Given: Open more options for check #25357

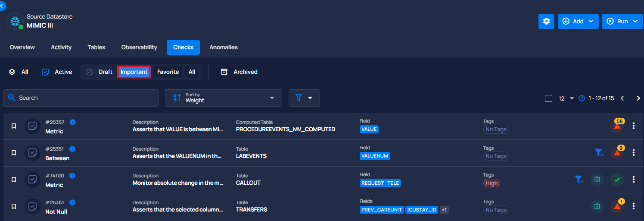Looking at the screenshot, I should [x=634, y=126].
